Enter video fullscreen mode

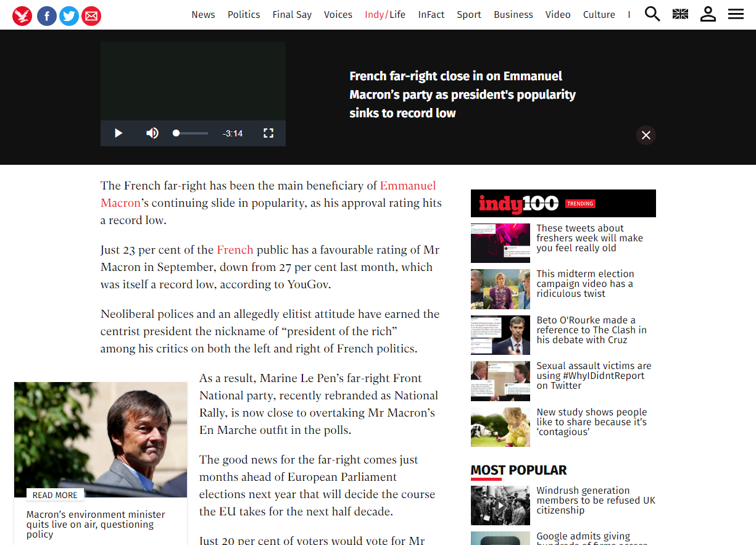[x=268, y=133]
